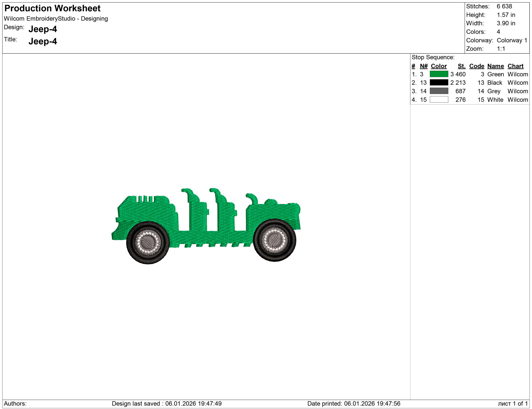Click the Date printed text in footer
The height and width of the screenshot is (409, 532).
[354, 403]
